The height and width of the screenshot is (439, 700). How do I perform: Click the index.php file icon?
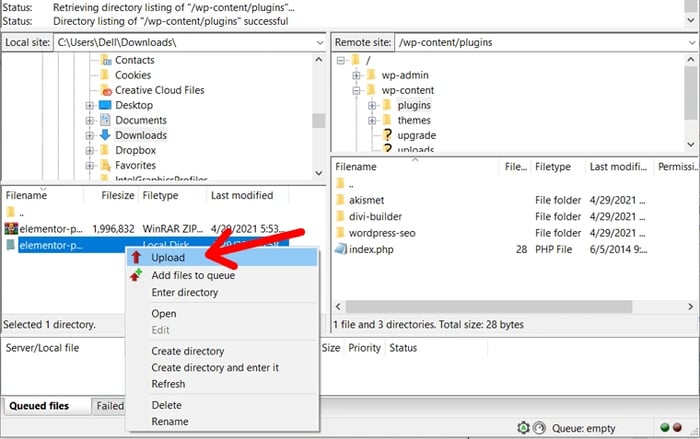coord(341,249)
